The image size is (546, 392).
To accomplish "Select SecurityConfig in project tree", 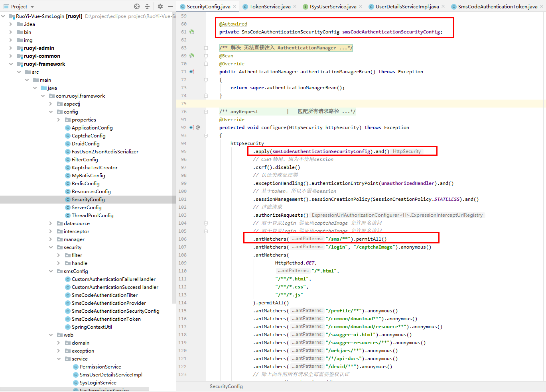I will pyautogui.click(x=88, y=200).
